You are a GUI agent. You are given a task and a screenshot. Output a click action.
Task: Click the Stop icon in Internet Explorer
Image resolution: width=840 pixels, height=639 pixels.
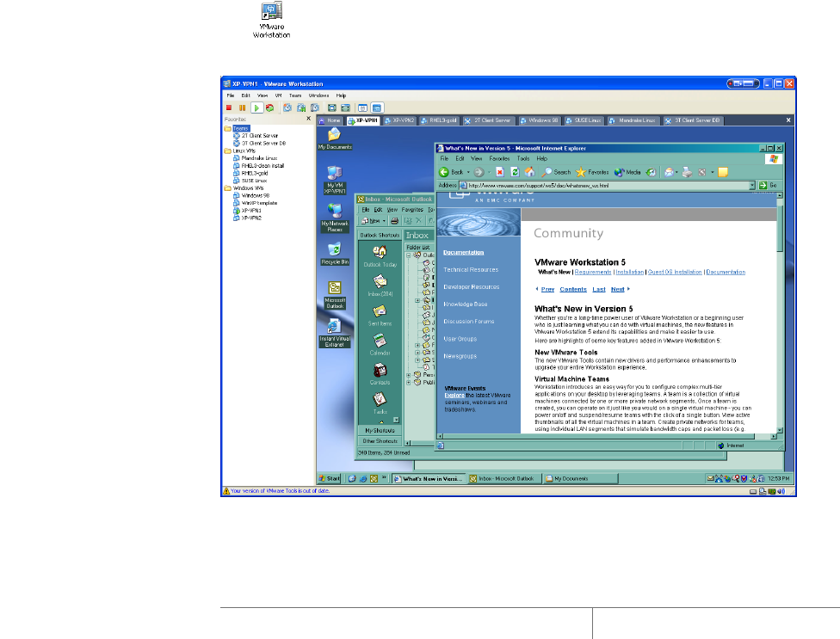click(500, 172)
